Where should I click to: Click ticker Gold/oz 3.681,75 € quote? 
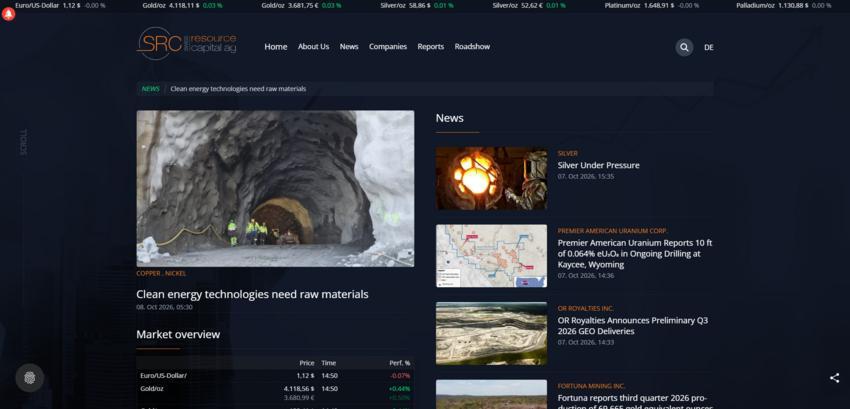point(301,5)
